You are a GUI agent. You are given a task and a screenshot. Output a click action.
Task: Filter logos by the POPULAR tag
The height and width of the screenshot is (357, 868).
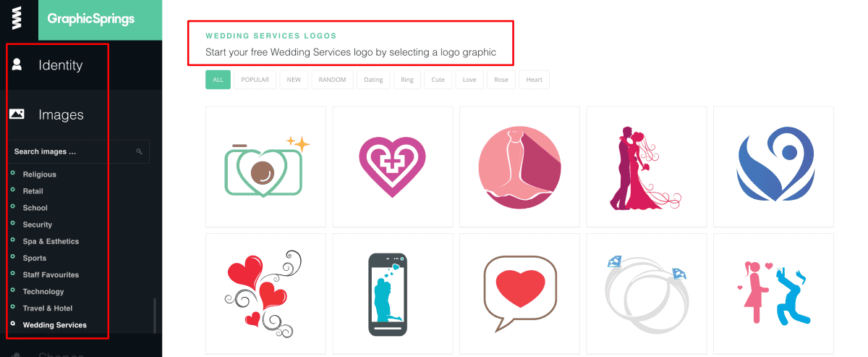[x=255, y=80]
